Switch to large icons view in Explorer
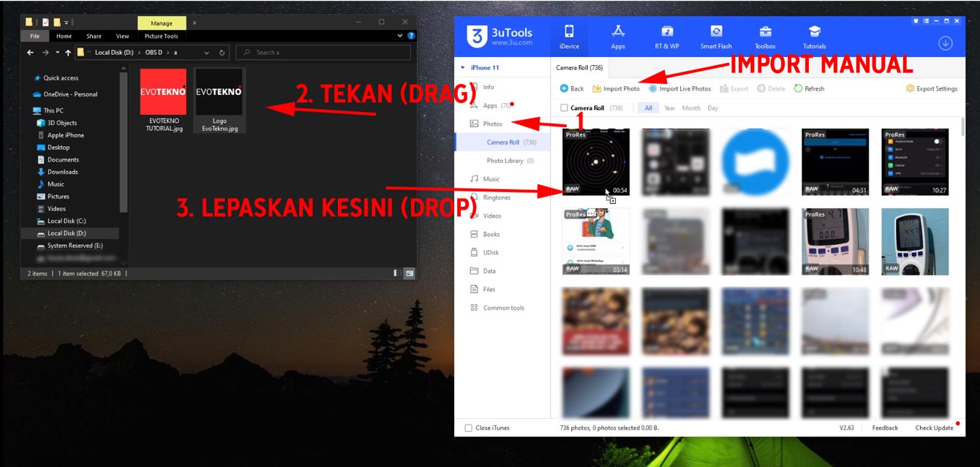This screenshot has width=980, height=467. (410, 273)
